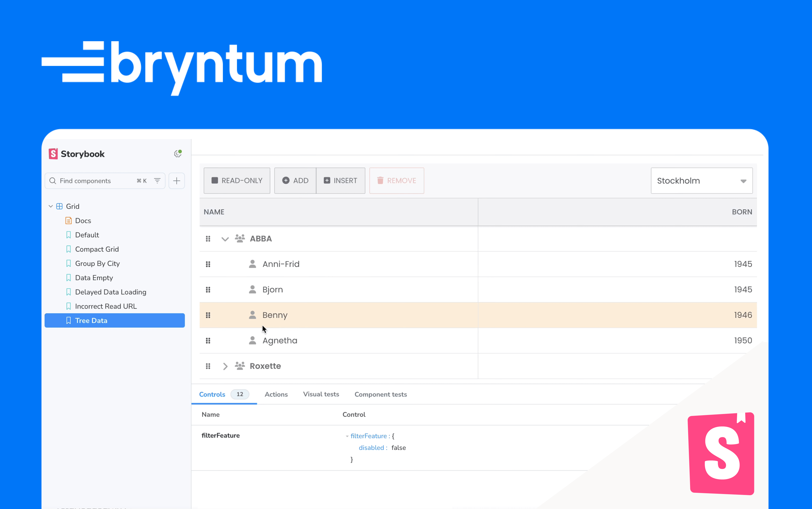
Task: Click the BORN column header
Action: (x=618, y=212)
